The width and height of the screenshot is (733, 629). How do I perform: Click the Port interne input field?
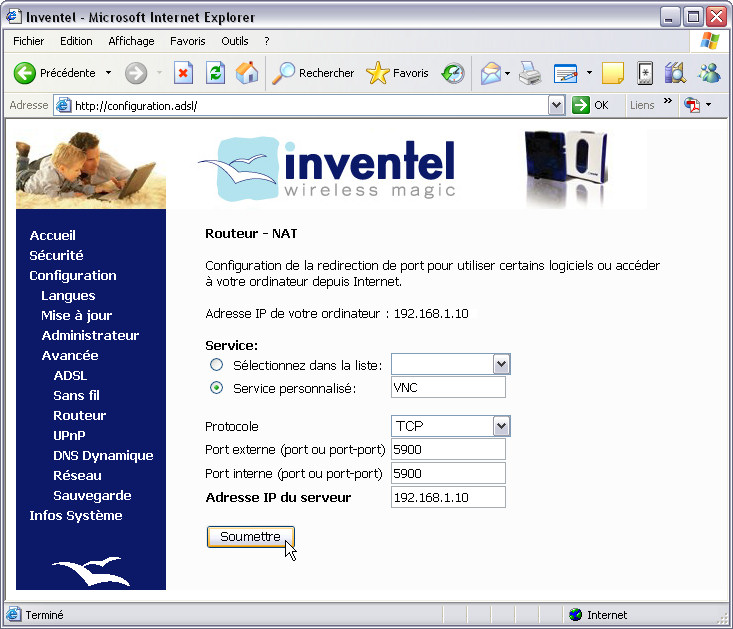point(448,473)
